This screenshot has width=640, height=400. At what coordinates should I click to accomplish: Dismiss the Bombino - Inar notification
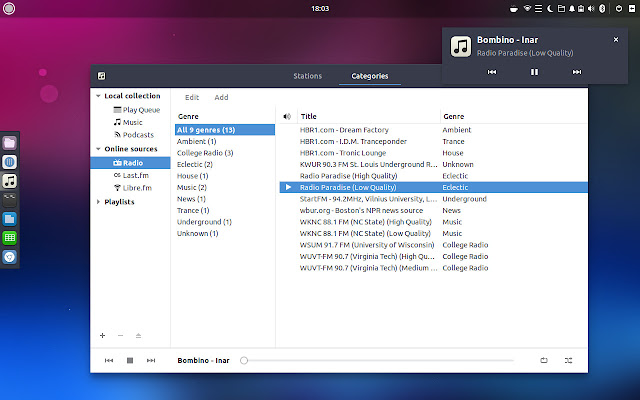click(x=616, y=40)
